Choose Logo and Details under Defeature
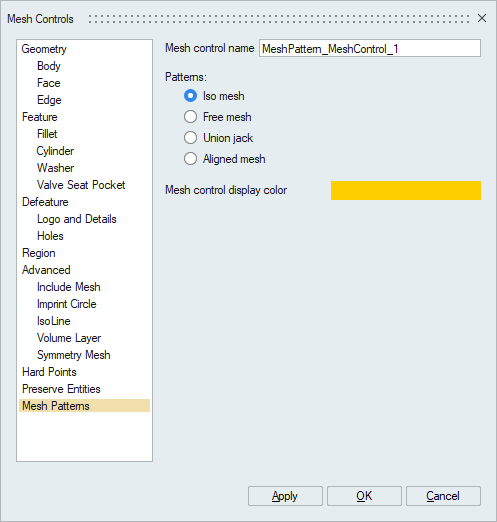 (77, 219)
